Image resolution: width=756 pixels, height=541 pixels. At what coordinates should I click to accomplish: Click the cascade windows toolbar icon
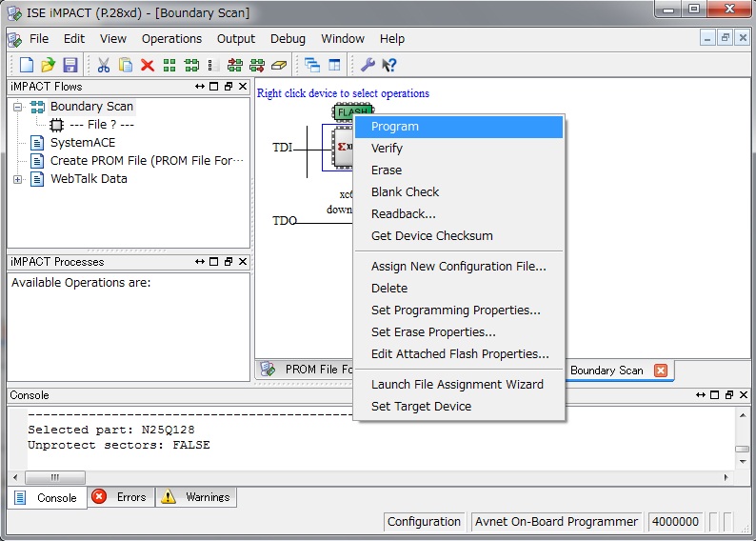[312, 65]
